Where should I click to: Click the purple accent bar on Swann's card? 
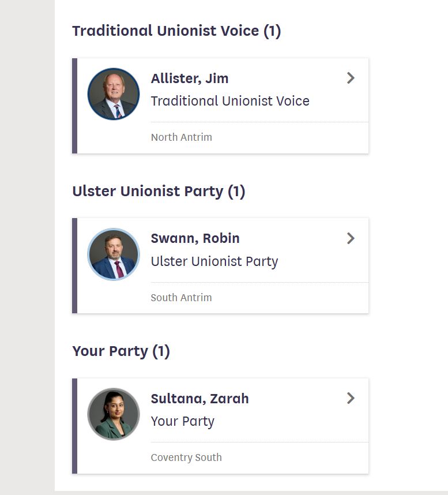click(x=74, y=266)
